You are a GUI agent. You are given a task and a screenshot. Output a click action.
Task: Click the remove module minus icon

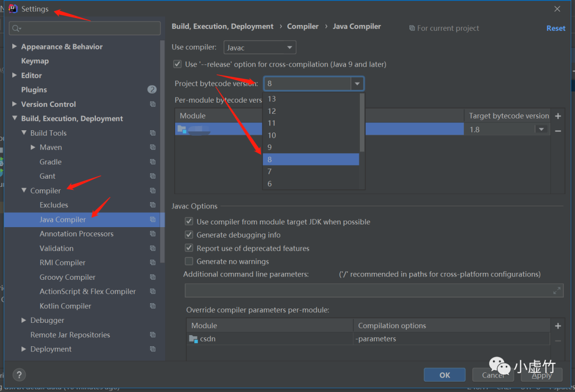tap(558, 130)
